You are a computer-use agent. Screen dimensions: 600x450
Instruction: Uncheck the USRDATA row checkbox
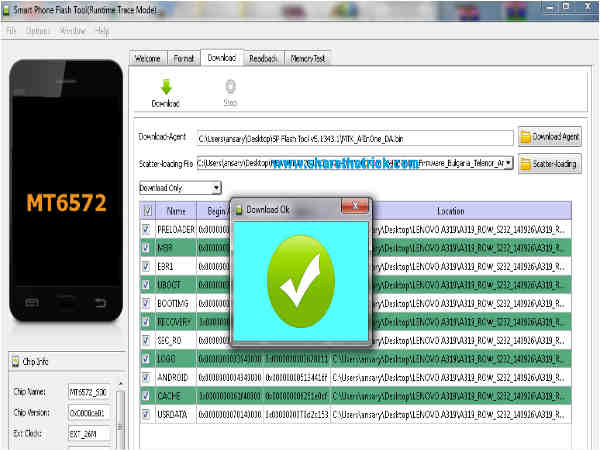point(146,414)
